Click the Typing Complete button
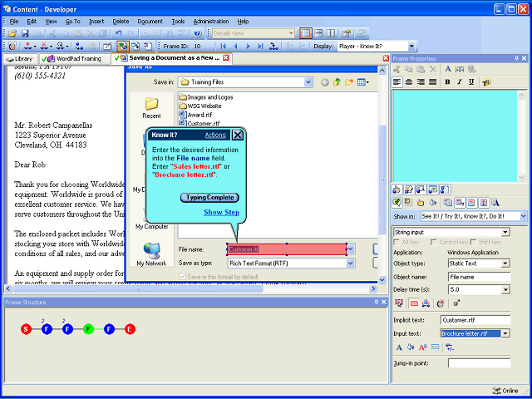The height and width of the screenshot is (399, 532). click(209, 198)
